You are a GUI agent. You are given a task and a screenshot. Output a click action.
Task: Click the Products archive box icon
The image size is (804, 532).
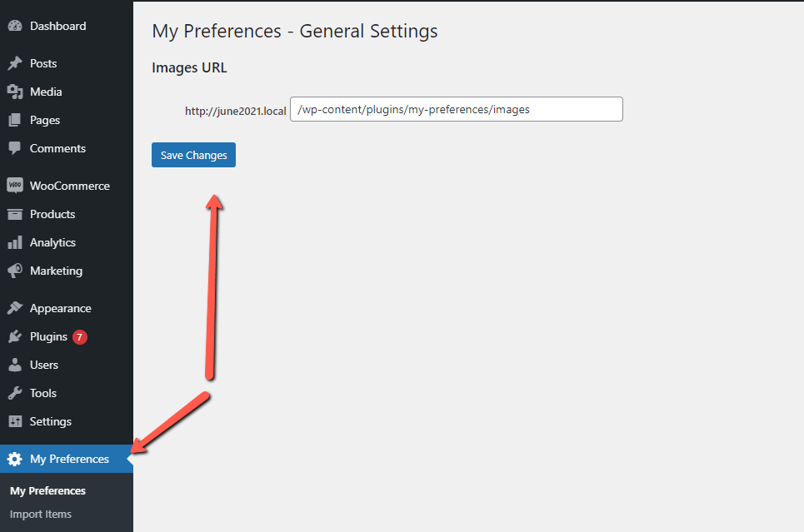(15, 214)
